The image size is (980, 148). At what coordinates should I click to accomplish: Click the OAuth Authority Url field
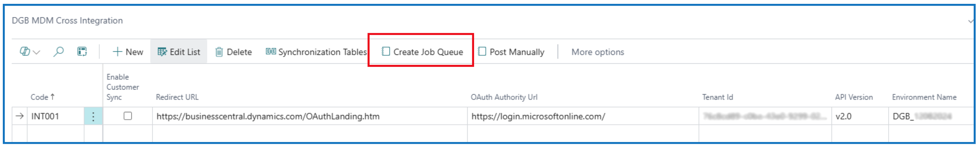[x=538, y=116]
